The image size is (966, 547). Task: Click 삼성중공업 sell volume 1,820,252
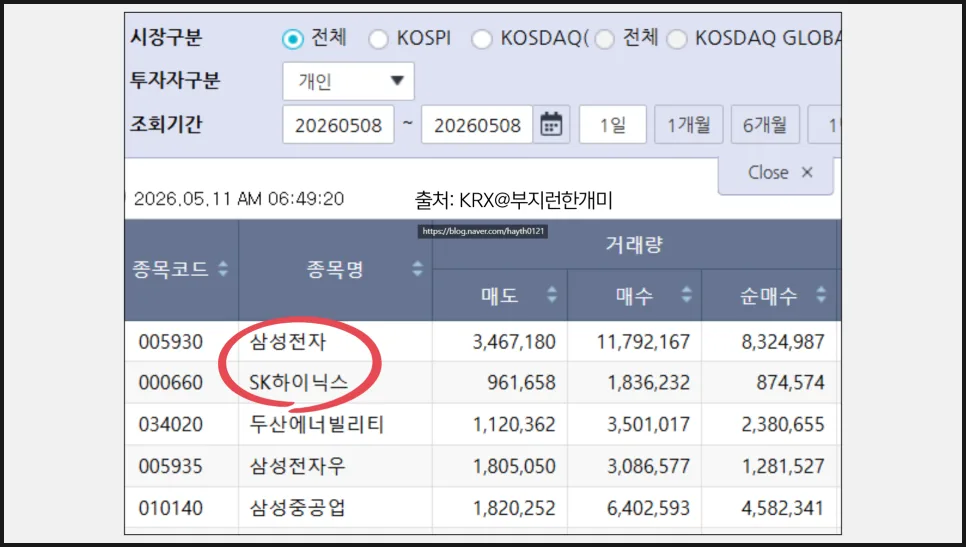[x=514, y=508]
